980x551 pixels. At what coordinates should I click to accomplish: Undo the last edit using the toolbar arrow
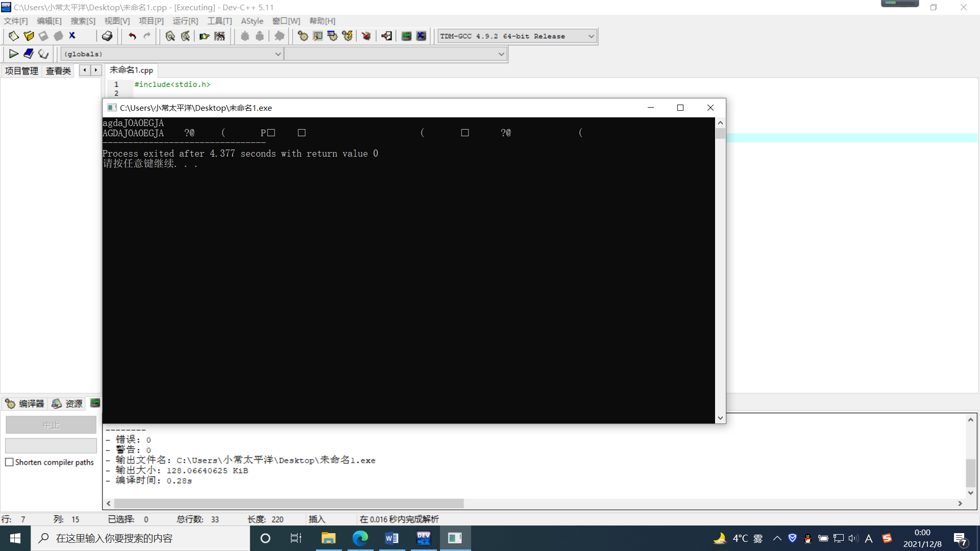click(x=132, y=36)
